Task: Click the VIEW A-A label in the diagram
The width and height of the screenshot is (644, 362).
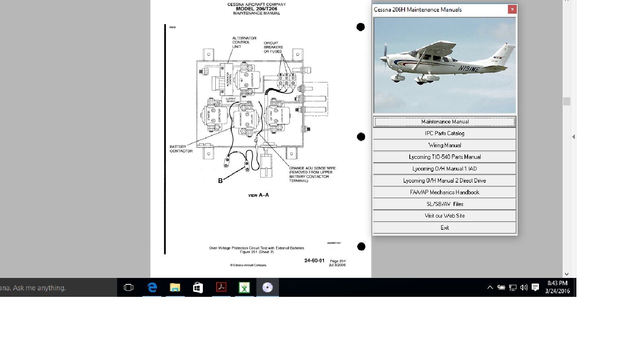Action: (x=258, y=195)
